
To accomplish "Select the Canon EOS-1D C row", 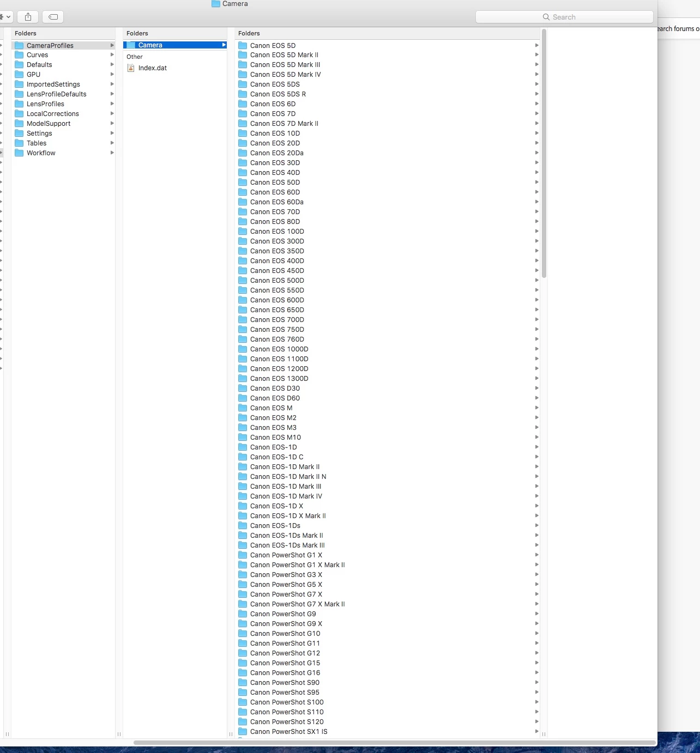I will pos(388,457).
